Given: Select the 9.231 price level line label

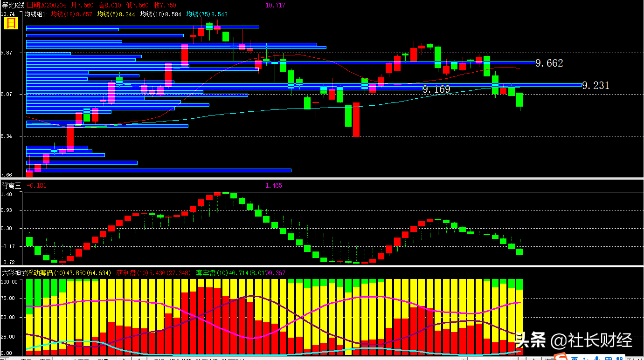Looking at the screenshot, I should tap(596, 85).
